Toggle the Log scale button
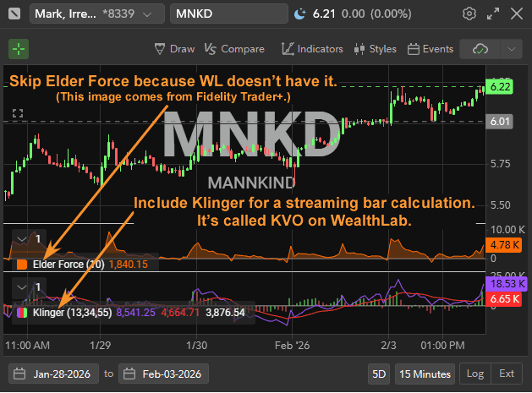The width and height of the screenshot is (532, 393). point(475,374)
